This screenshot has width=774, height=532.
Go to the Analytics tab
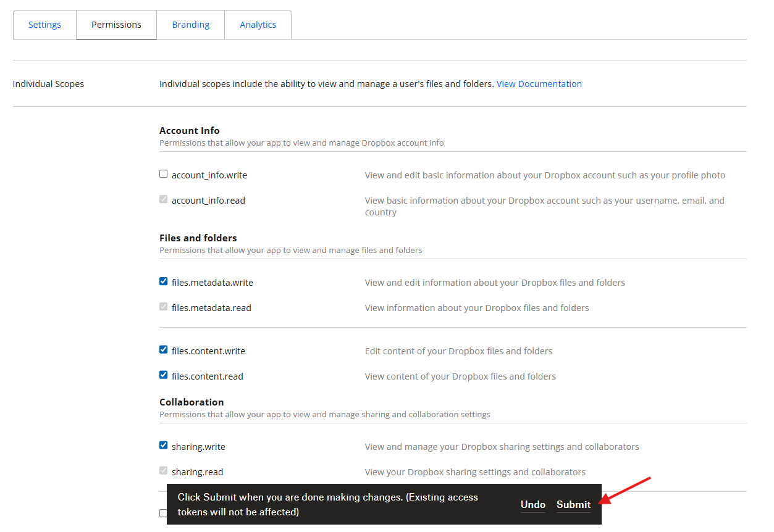(258, 25)
